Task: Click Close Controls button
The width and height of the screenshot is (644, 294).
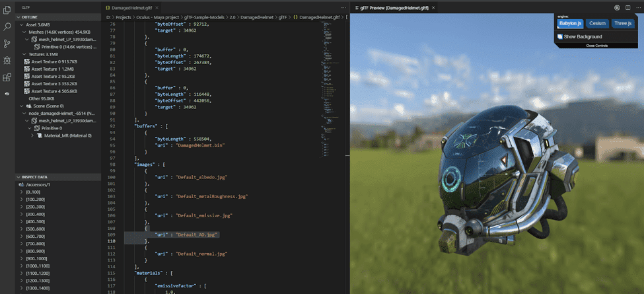Action: point(596,46)
